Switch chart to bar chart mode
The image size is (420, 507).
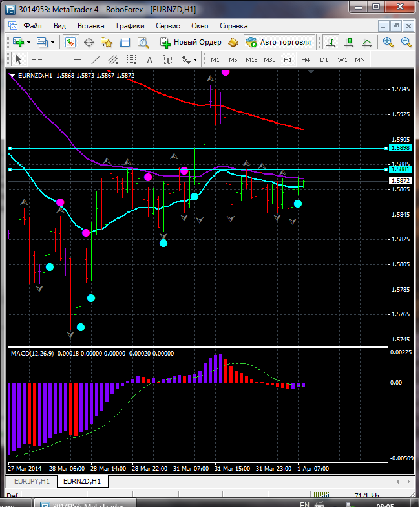coord(331,42)
